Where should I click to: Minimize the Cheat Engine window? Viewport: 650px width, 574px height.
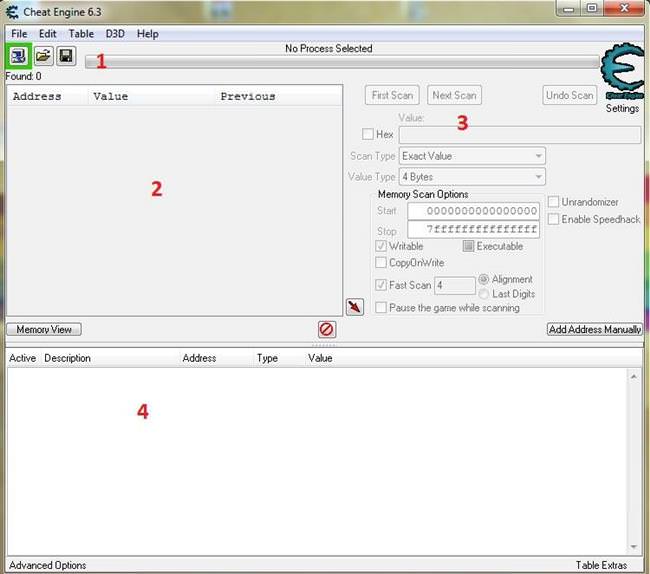569,8
